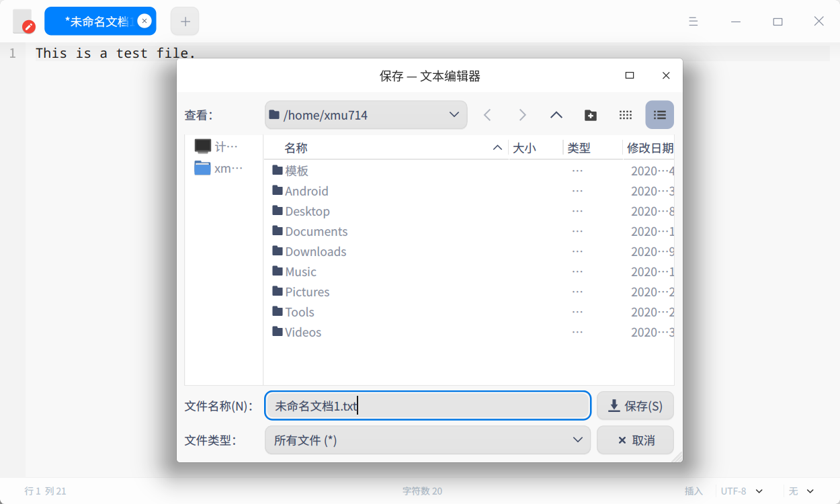Sort by 名称 column header
The image size is (840, 504).
[386, 148]
